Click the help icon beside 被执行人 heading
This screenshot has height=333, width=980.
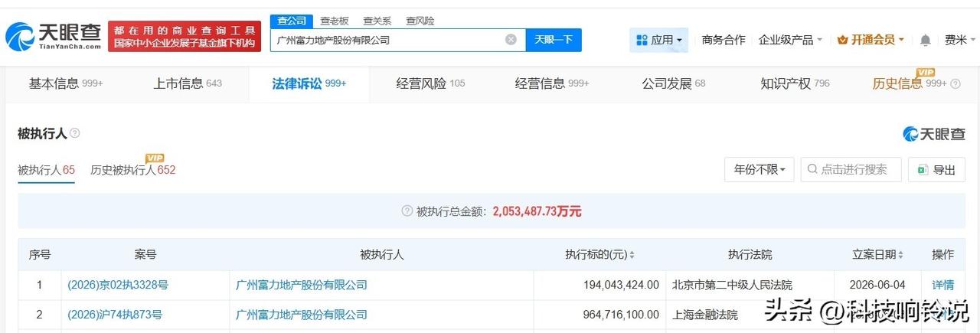click(74, 133)
